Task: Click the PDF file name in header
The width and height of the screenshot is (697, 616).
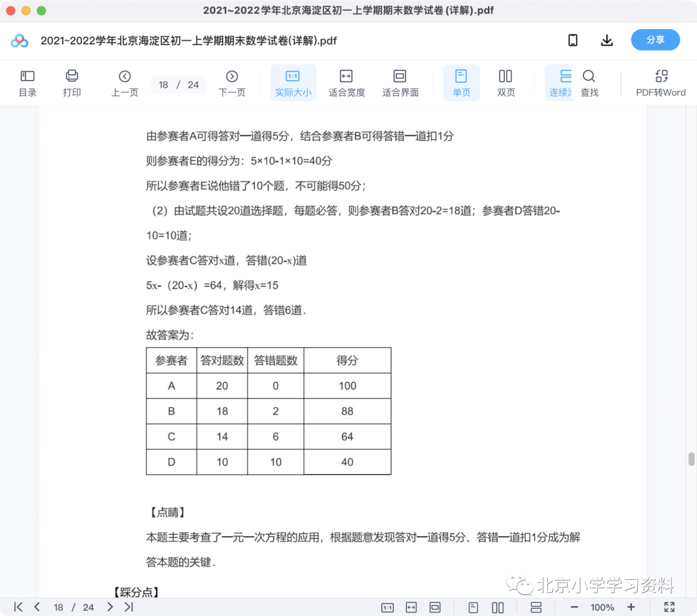Action: tap(188, 41)
